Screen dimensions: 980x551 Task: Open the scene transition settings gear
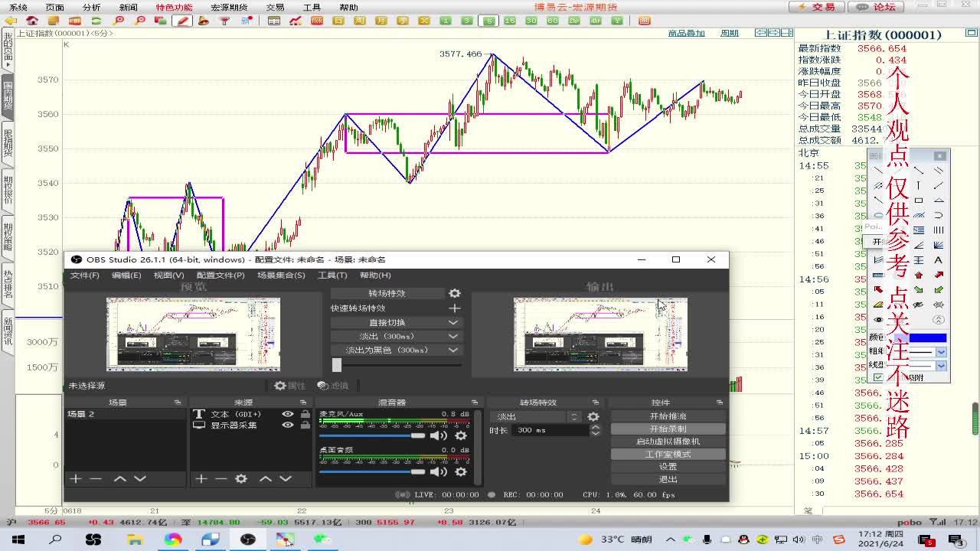click(593, 416)
